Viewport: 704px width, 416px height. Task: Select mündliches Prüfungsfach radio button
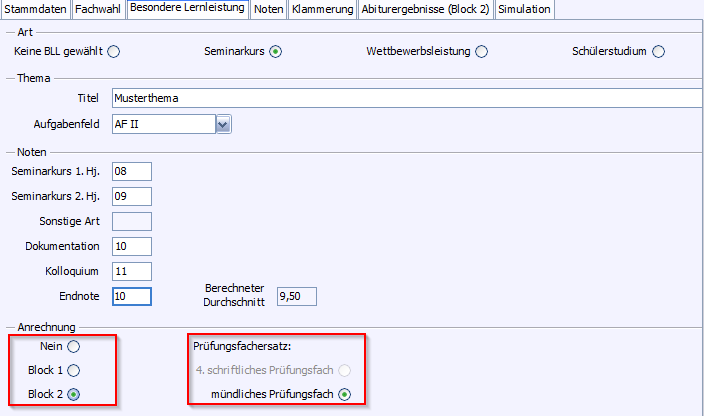coord(345,394)
